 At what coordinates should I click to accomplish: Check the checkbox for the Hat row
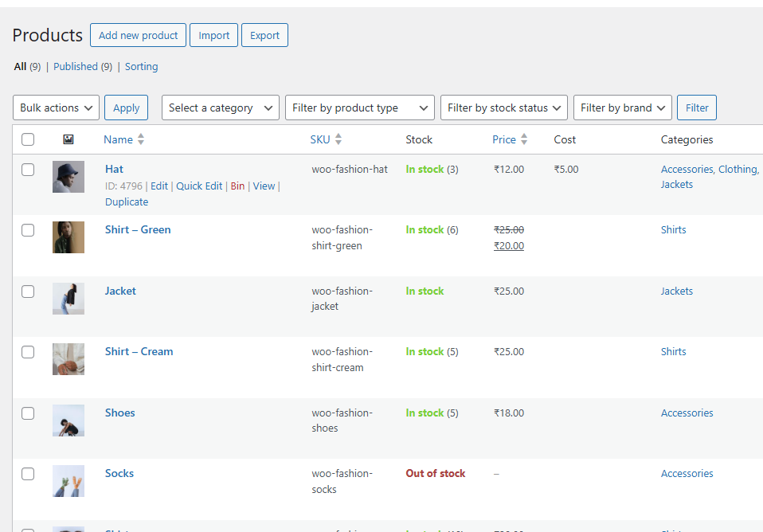(28, 170)
